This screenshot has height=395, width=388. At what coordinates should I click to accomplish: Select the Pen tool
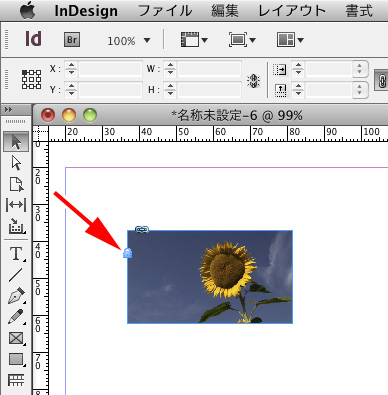pyautogui.click(x=16, y=295)
